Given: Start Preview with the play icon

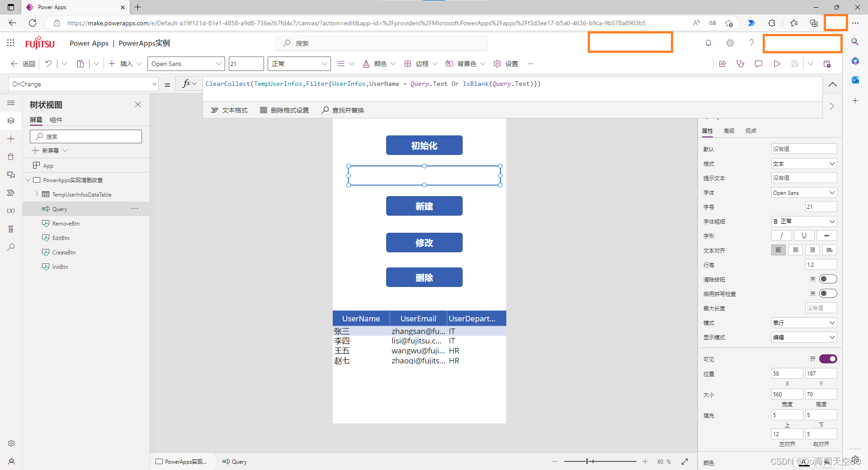Looking at the screenshot, I should point(777,64).
